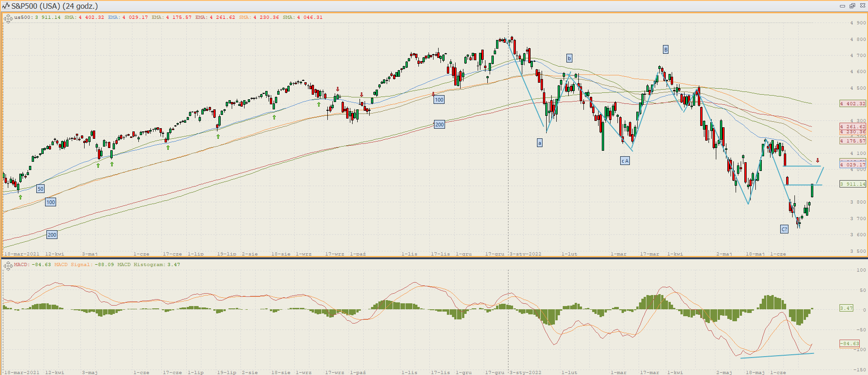Screen dimensions: 868x375
Task: Click the MACD histogram 3.47 axis tag
Action: pos(846,308)
